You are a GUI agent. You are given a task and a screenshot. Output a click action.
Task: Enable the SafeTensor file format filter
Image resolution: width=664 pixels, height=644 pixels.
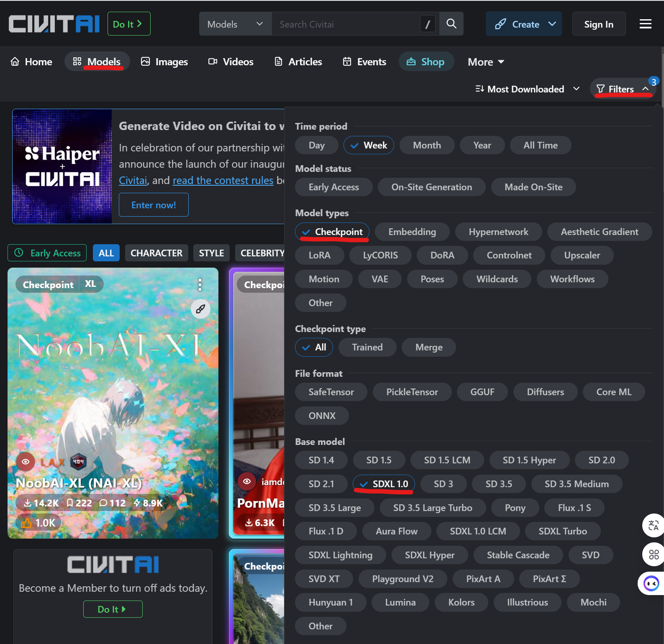click(331, 392)
